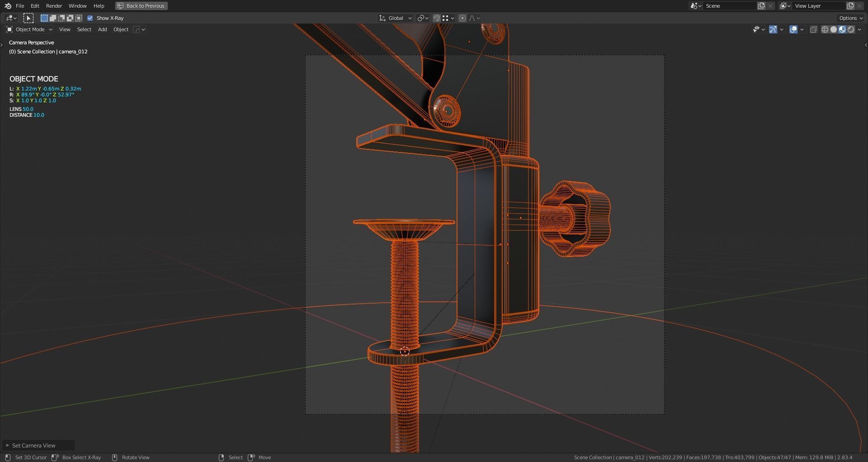Image resolution: width=868 pixels, height=462 pixels.
Task: Open the tool settings popover dropdown
Action: [11, 18]
